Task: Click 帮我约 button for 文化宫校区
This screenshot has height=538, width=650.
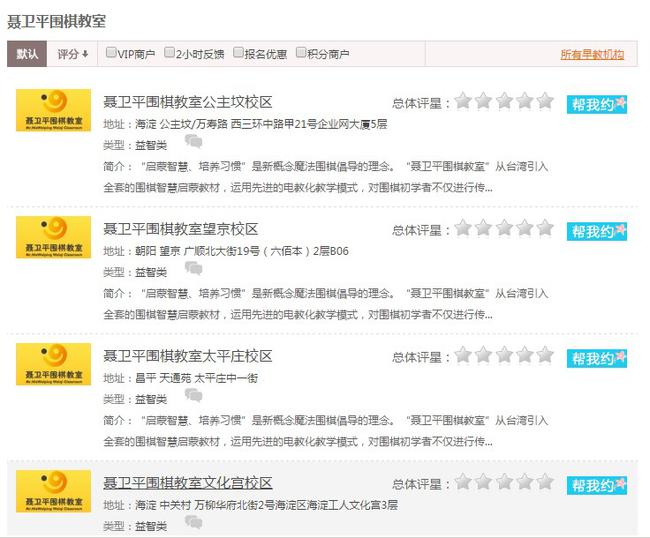Action: (x=597, y=485)
